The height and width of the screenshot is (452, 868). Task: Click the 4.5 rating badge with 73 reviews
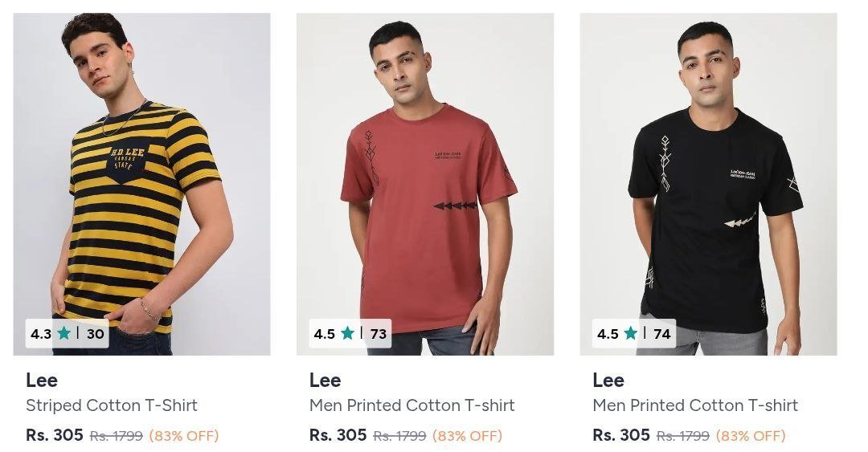point(350,333)
